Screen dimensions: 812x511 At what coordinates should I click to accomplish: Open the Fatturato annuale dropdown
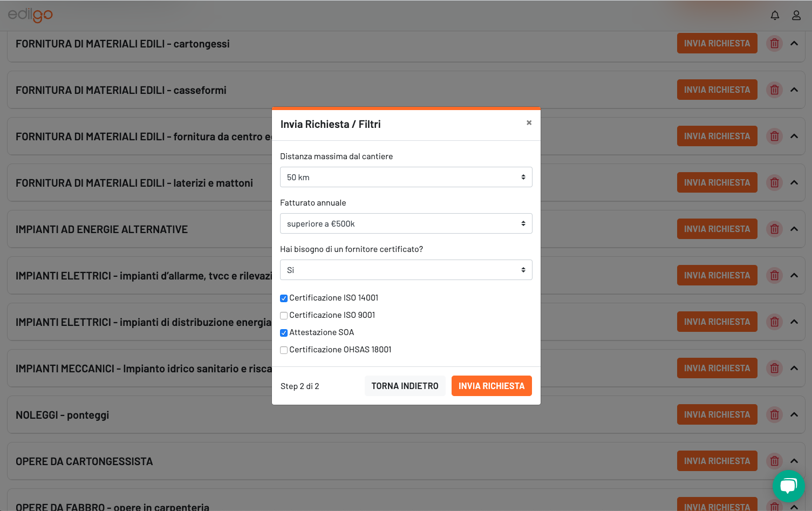(406, 223)
